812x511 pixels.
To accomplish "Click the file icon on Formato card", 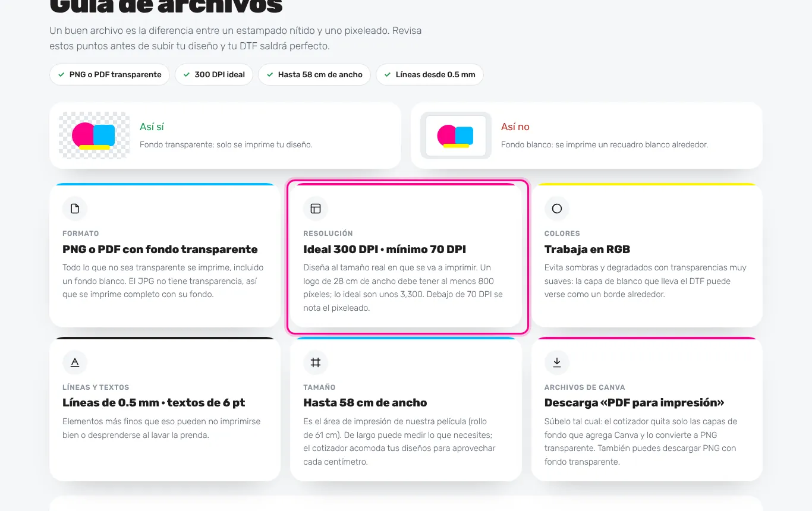I will 75,209.
